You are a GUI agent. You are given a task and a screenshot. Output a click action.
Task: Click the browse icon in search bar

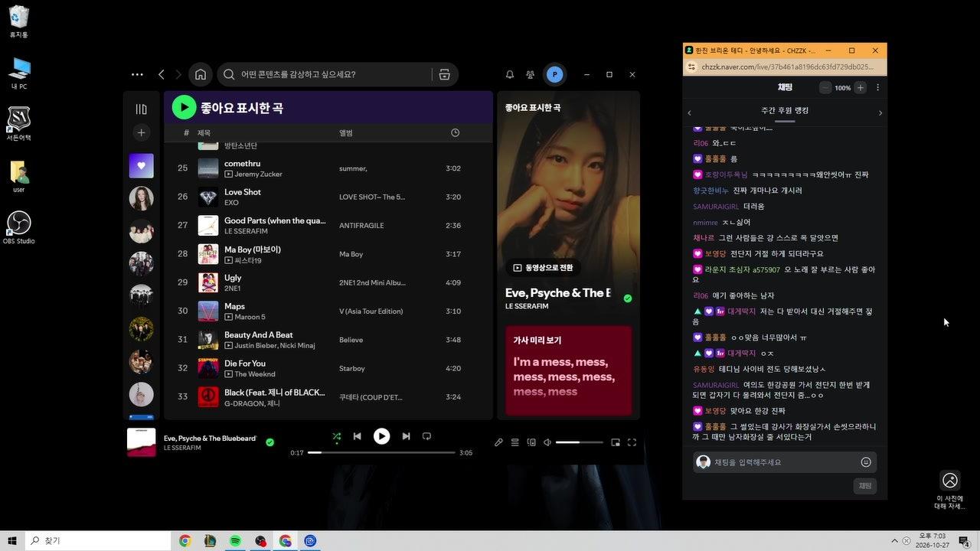point(444,74)
